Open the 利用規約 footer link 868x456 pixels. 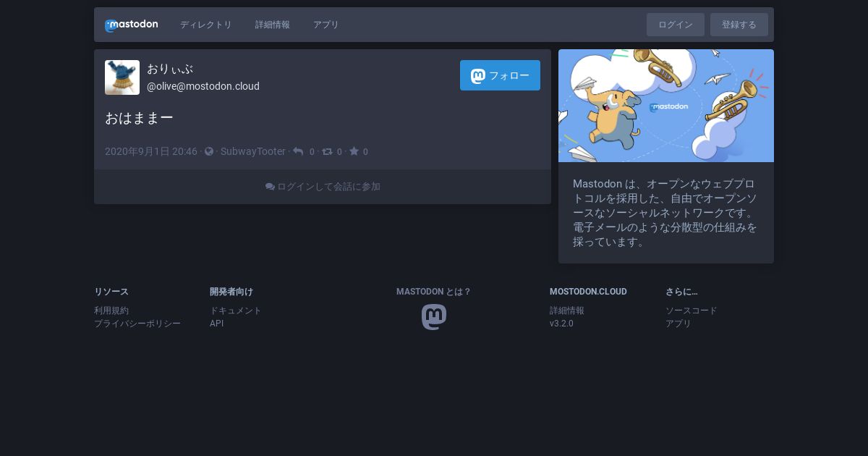click(x=111, y=311)
